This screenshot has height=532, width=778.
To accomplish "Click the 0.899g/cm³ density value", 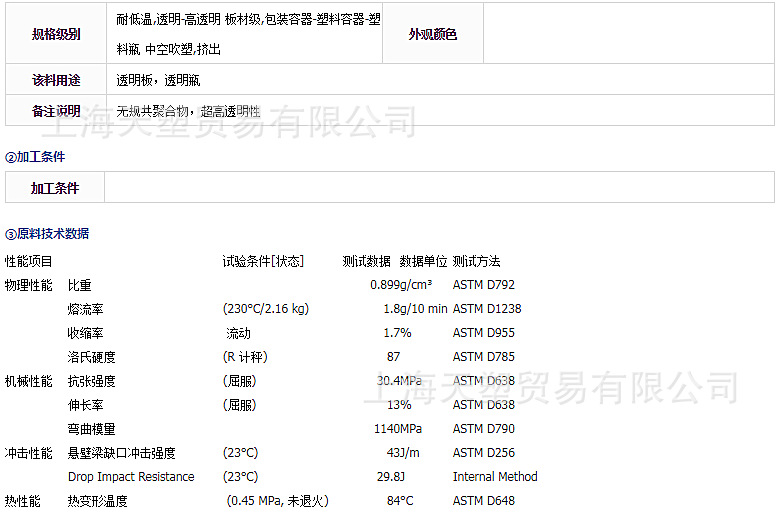I will click(x=401, y=285).
